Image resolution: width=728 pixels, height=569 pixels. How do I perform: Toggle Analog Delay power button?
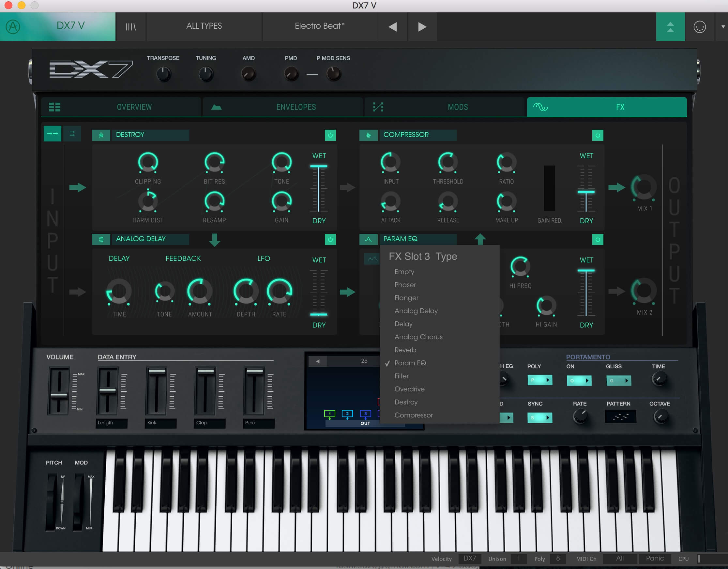pos(330,239)
